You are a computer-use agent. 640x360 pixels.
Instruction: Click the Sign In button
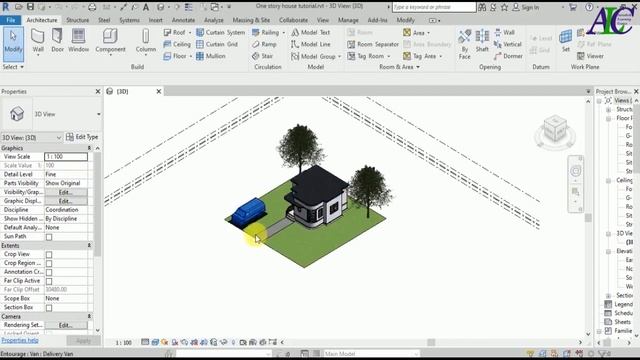(x=526, y=7)
